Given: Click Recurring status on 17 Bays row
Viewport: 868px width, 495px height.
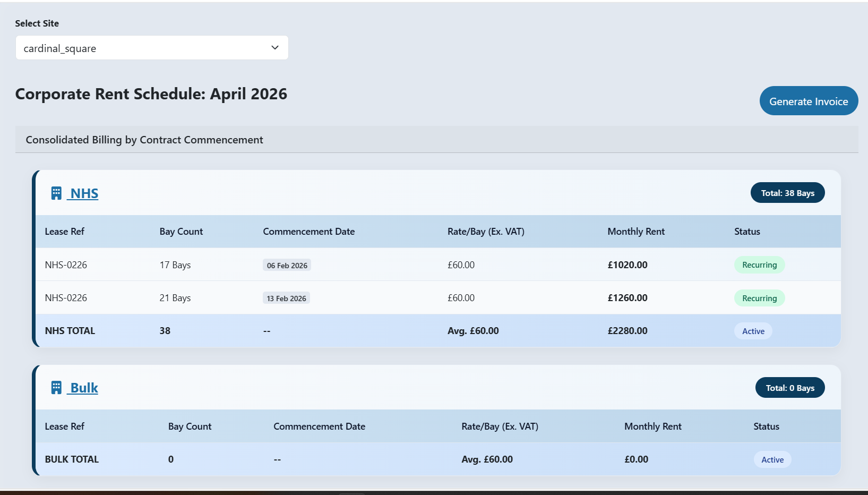Looking at the screenshot, I should pyautogui.click(x=759, y=265).
